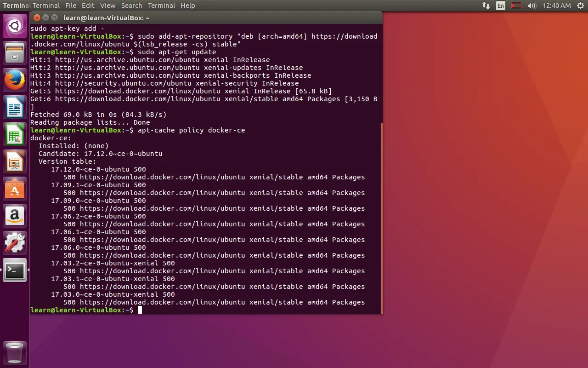Show the calendar from the 12:40 AM clock
The image size is (588, 368).
tap(557, 6)
